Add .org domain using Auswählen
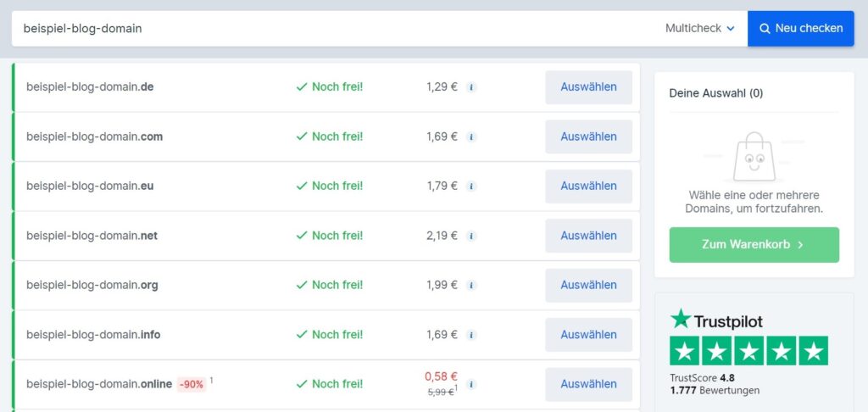 (x=588, y=285)
